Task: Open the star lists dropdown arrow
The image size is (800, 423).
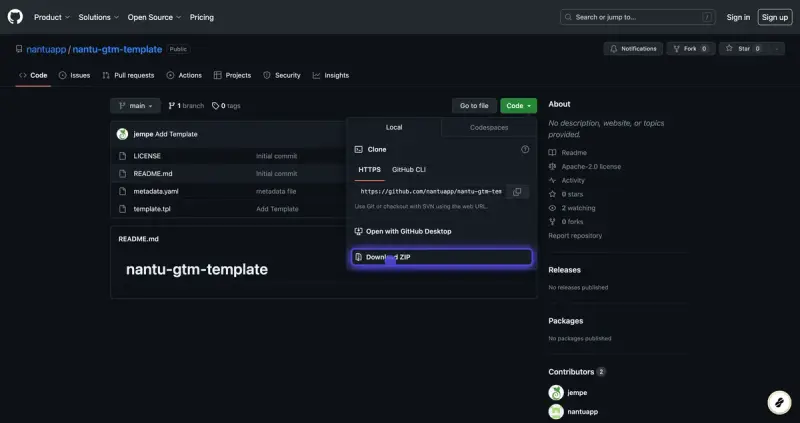Action: 777,49
